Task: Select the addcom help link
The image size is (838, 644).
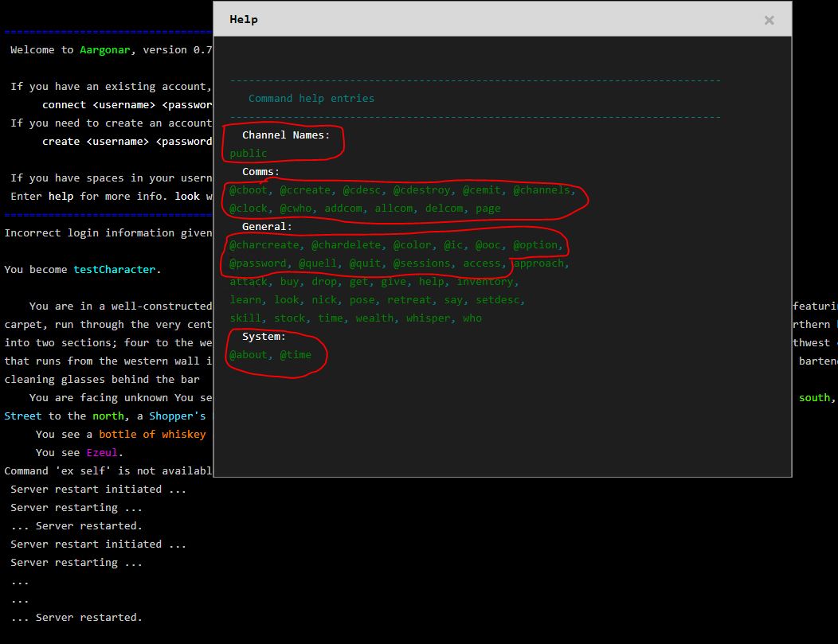Action: coord(343,209)
